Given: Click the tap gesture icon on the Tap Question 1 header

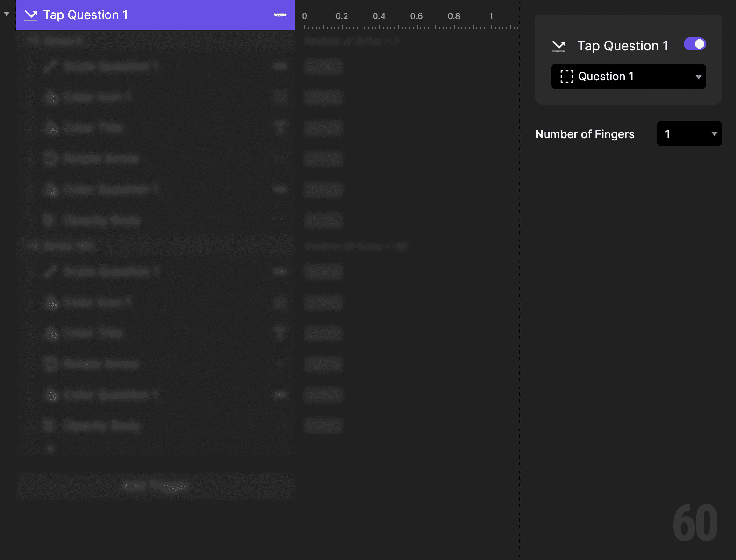Looking at the screenshot, I should coord(31,15).
